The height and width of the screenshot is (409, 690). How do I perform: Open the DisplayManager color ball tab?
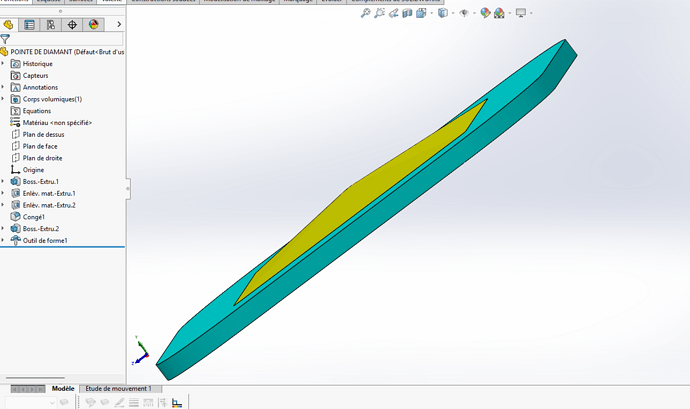tap(94, 24)
